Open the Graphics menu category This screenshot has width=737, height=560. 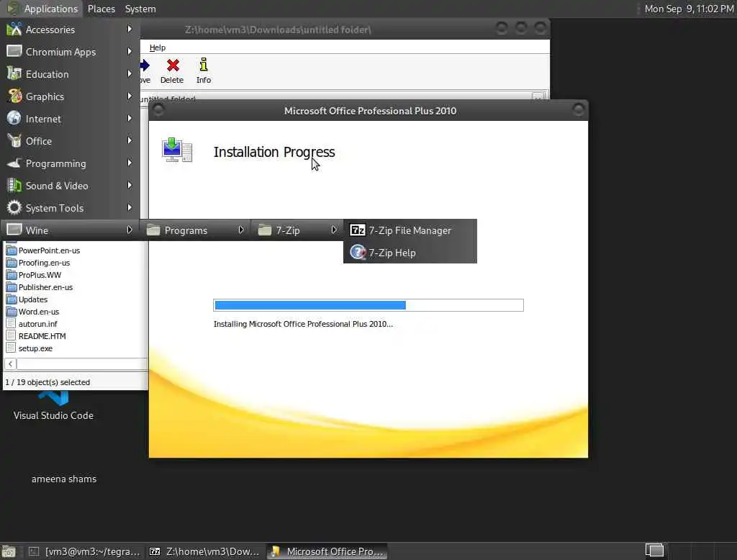pos(70,96)
